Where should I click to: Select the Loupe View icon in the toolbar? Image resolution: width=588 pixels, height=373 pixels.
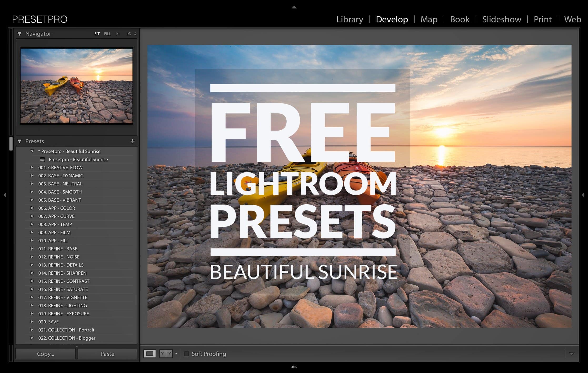pos(150,354)
